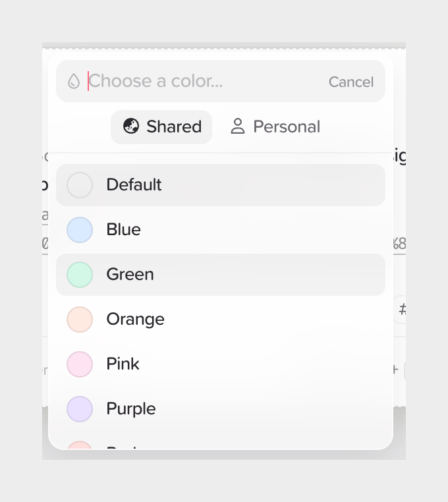Select the Orange color swatch

[x=80, y=320]
